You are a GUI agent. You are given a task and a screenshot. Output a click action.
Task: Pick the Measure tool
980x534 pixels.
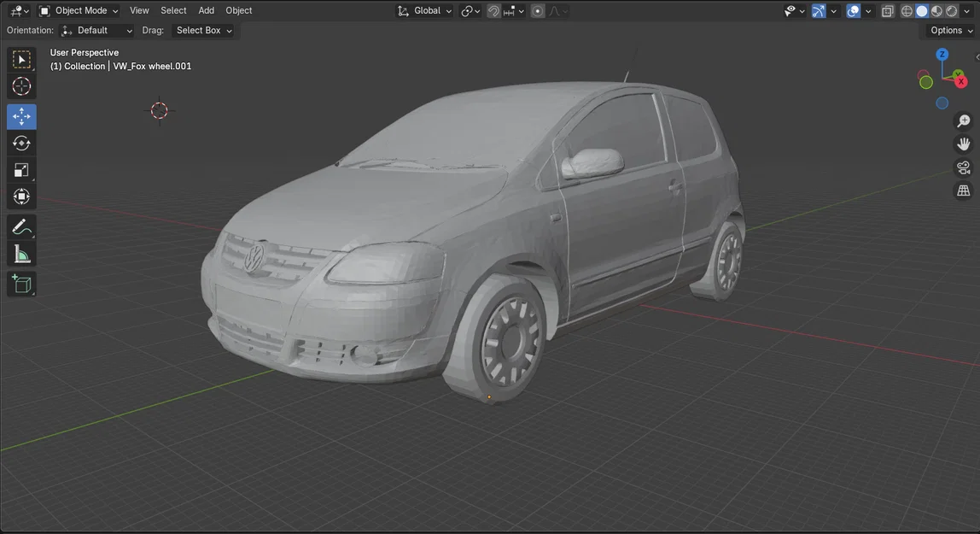tap(20, 253)
